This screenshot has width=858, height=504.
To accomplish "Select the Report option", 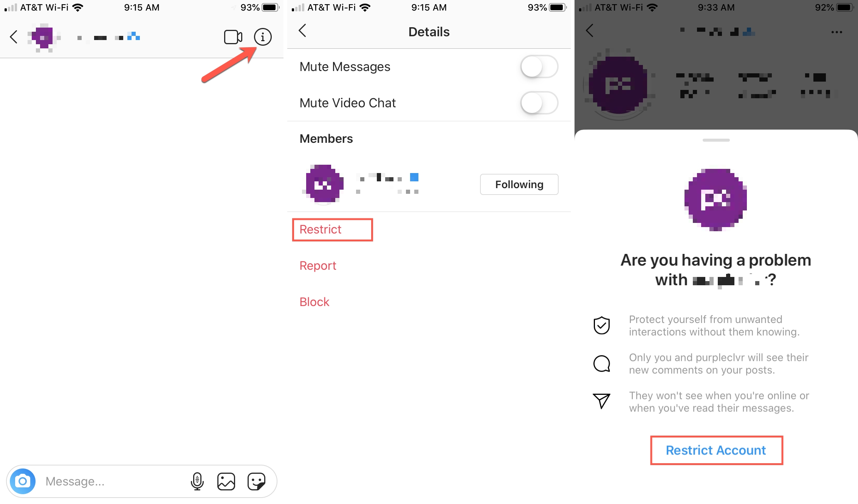I will coord(317,266).
